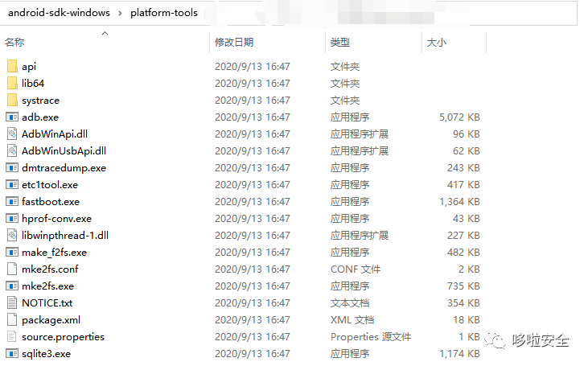Sort by the 名称 column header
588x366 pixels.
click(14, 43)
